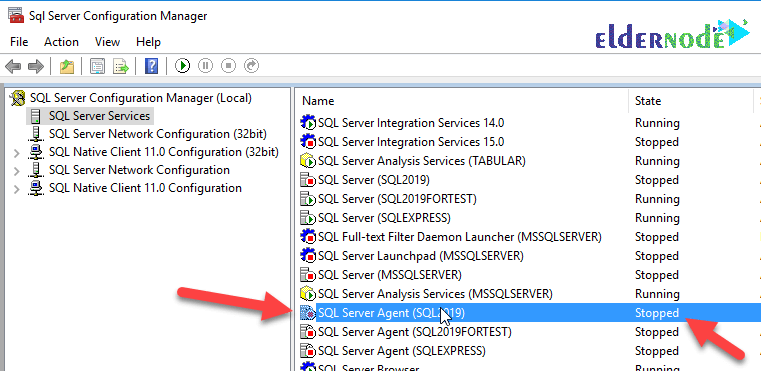Image resolution: width=761 pixels, height=371 pixels.
Task: Select the SQL Server (SQL2019) service
Action: (x=374, y=180)
